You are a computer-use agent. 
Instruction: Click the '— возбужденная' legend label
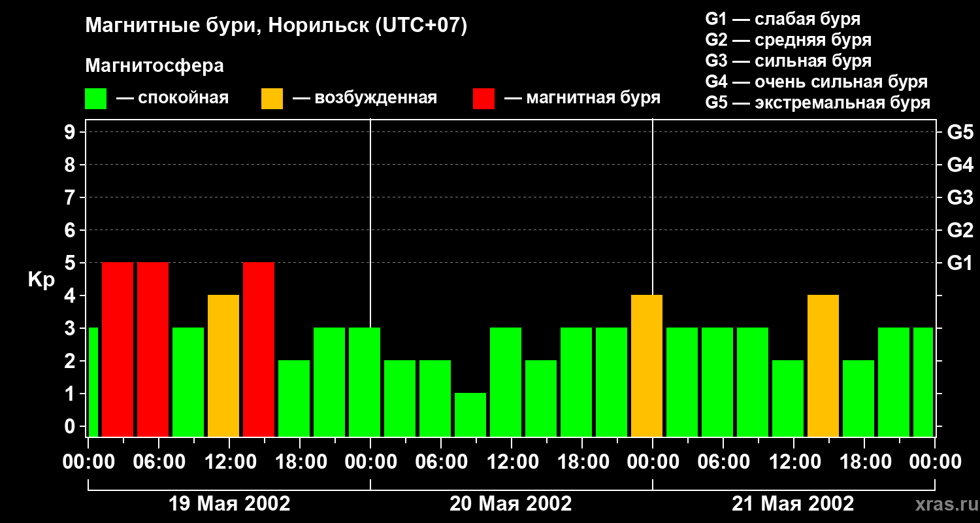point(365,99)
